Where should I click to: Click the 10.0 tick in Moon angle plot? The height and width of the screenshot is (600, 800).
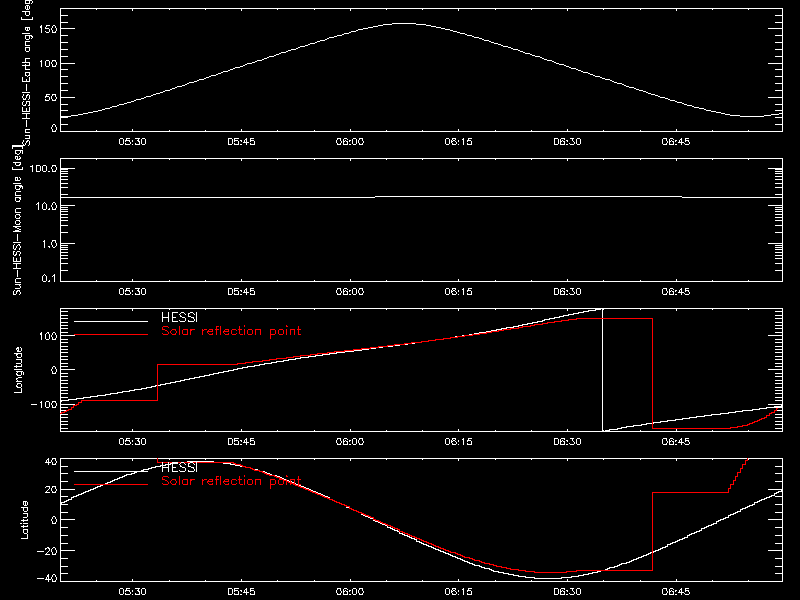click(47, 206)
